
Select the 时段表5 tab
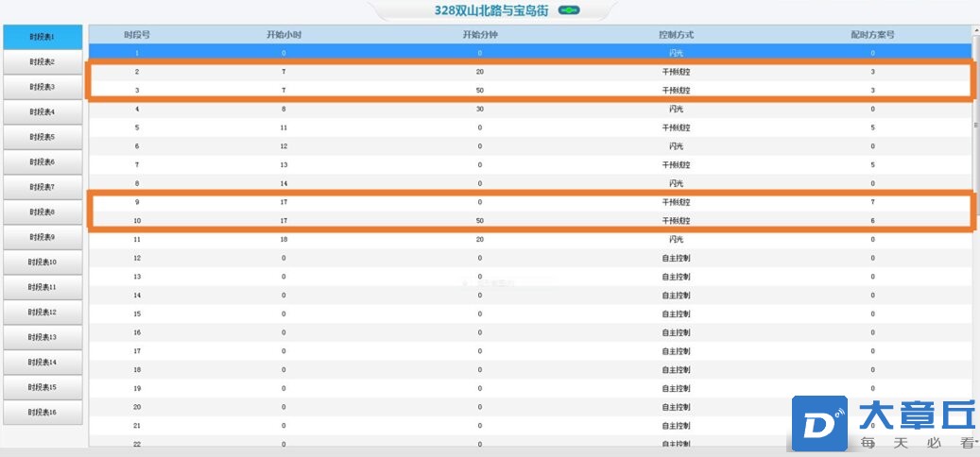tap(43, 137)
